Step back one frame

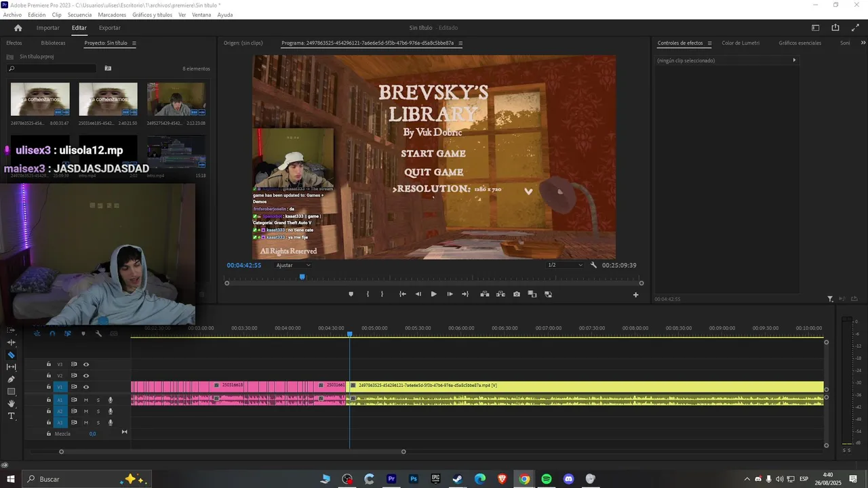(418, 294)
